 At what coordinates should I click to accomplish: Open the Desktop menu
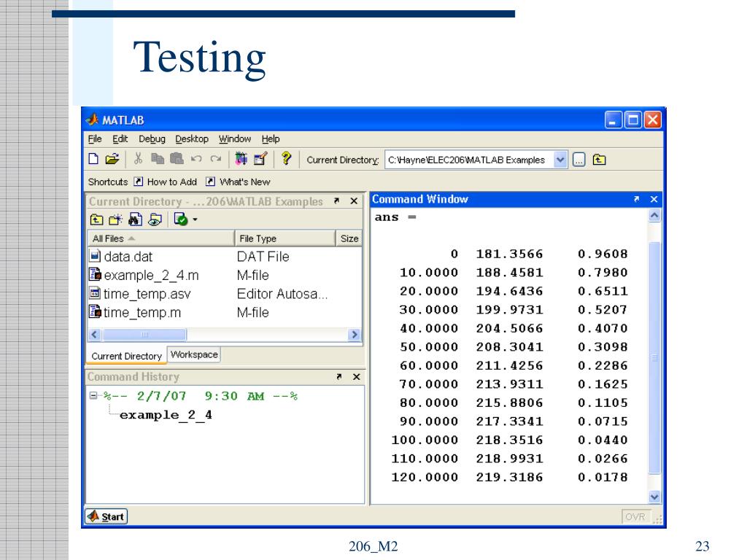click(192, 139)
